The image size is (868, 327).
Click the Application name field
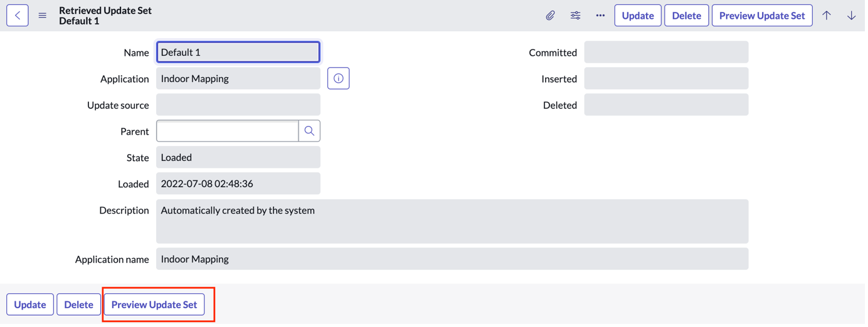pos(453,260)
